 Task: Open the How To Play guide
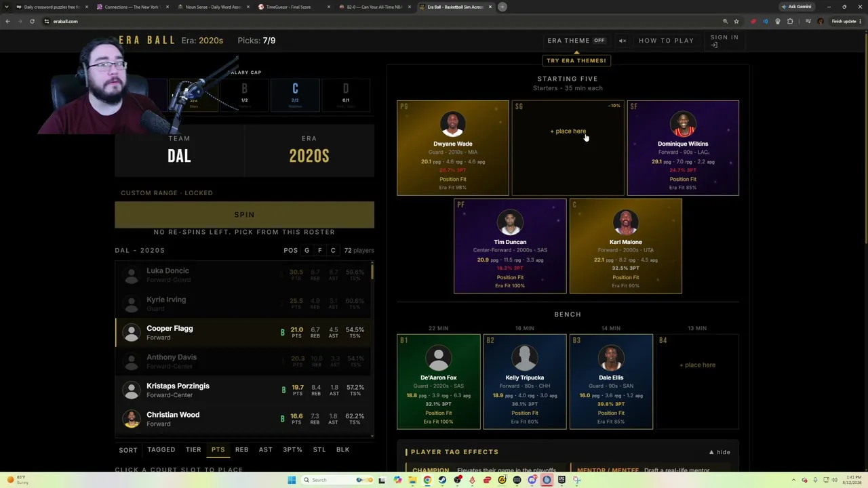pyautogui.click(x=666, y=41)
